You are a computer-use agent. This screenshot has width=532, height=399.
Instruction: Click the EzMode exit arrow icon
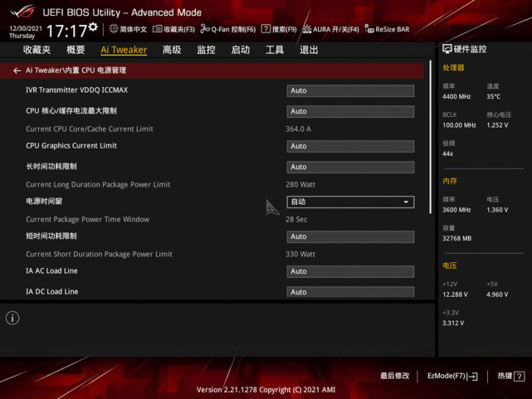point(472,377)
